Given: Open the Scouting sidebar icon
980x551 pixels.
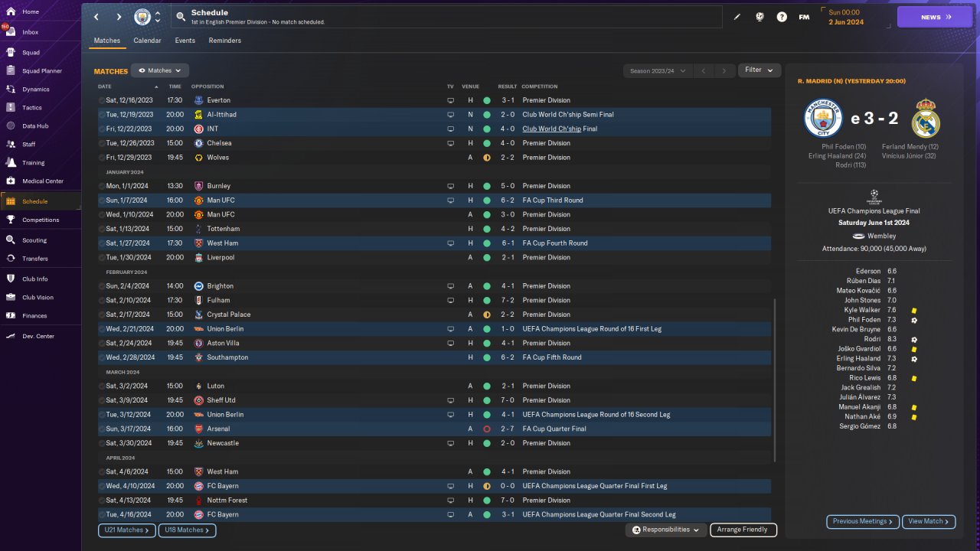Looking at the screenshot, I should pos(11,240).
